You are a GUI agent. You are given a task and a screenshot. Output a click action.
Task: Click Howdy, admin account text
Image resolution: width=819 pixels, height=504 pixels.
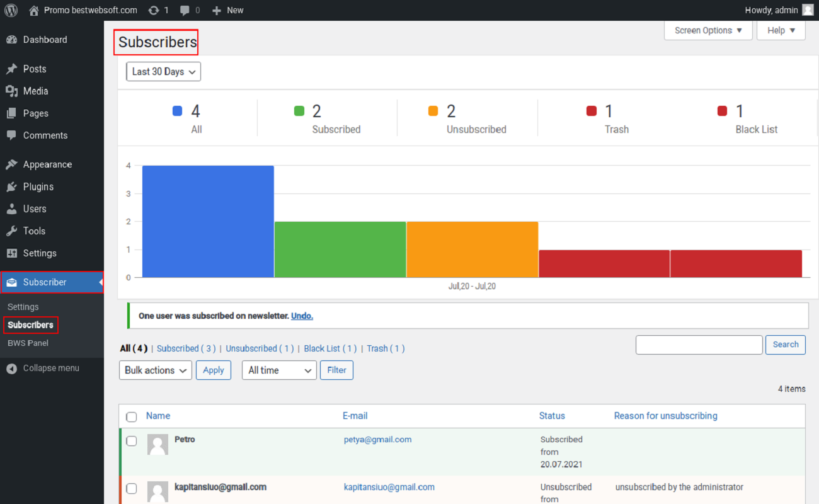click(772, 10)
